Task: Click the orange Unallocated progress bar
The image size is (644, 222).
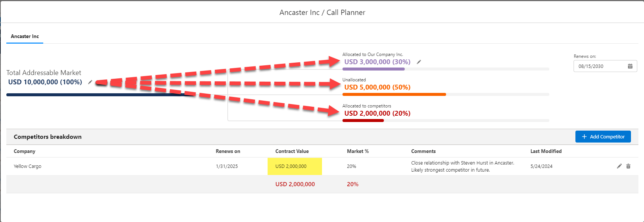Action: click(x=394, y=94)
